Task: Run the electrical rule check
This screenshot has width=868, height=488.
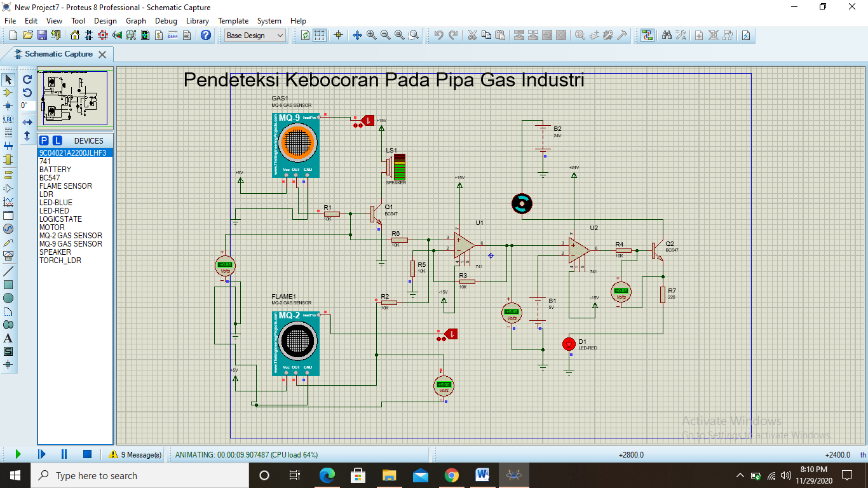Action: point(745,35)
